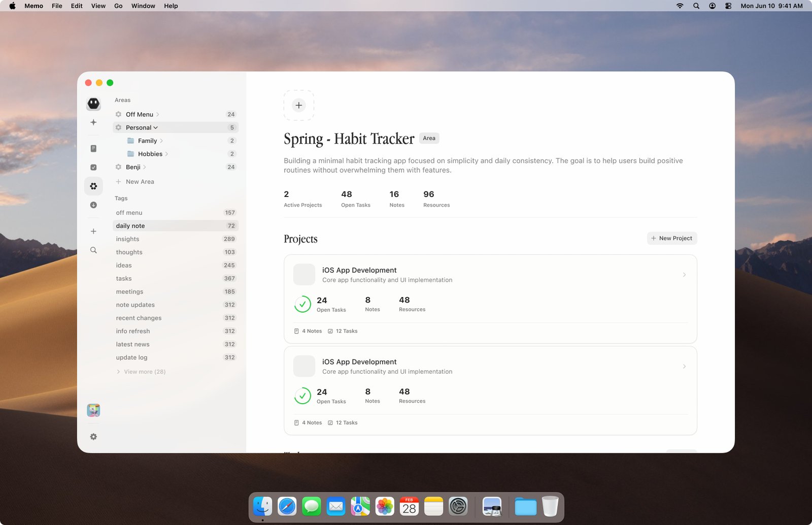Viewport: 812px width, 525px height.
Task: Open the View menu
Action: tap(98, 6)
